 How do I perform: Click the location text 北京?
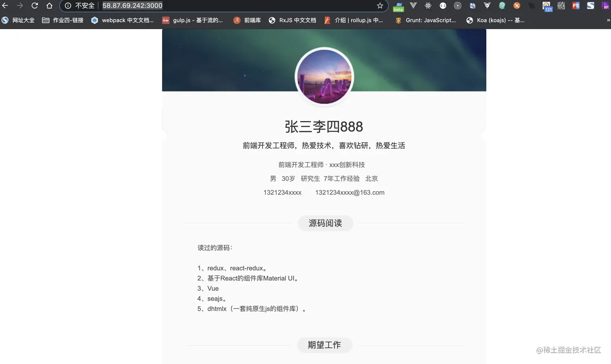[372, 179]
